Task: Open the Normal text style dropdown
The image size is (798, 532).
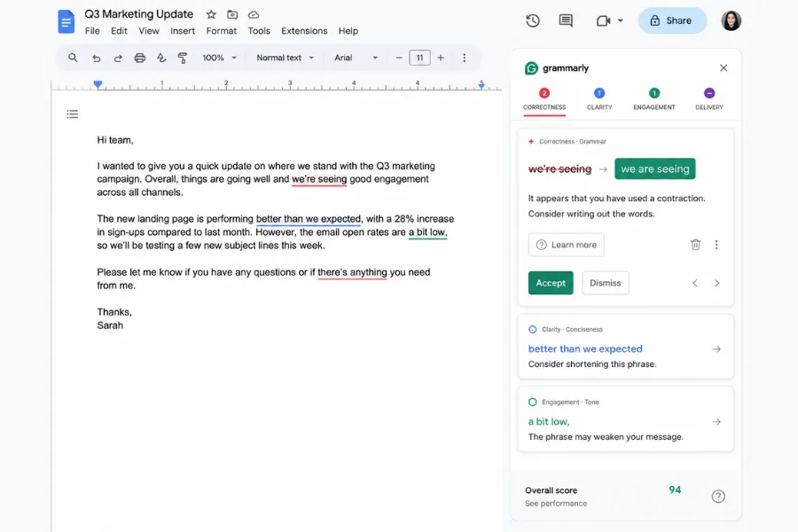Action: coord(285,58)
